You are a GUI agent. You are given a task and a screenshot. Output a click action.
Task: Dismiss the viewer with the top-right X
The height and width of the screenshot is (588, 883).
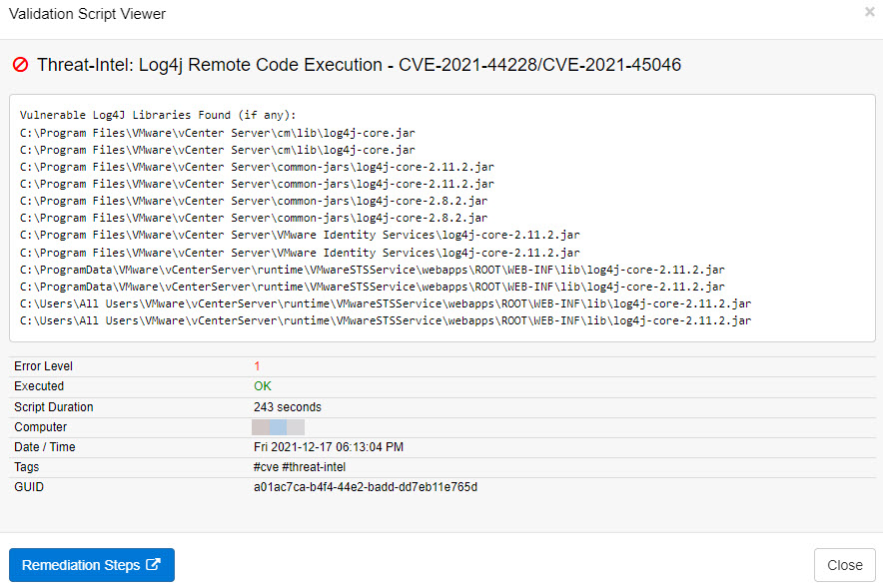[x=869, y=12]
